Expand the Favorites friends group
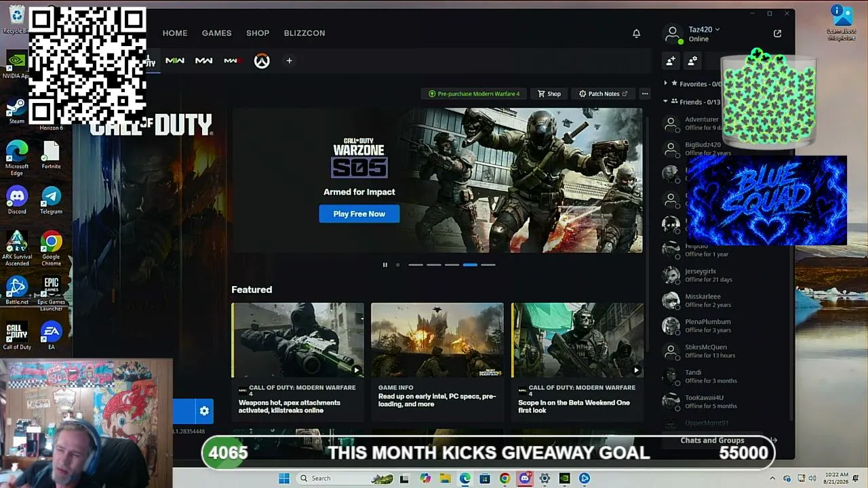Image resolution: width=868 pixels, height=488 pixels. (665, 84)
